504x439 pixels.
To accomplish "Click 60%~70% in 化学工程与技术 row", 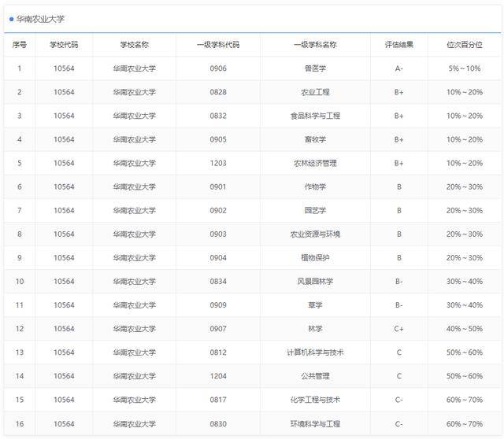I will pyautogui.click(x=465, y=400).
